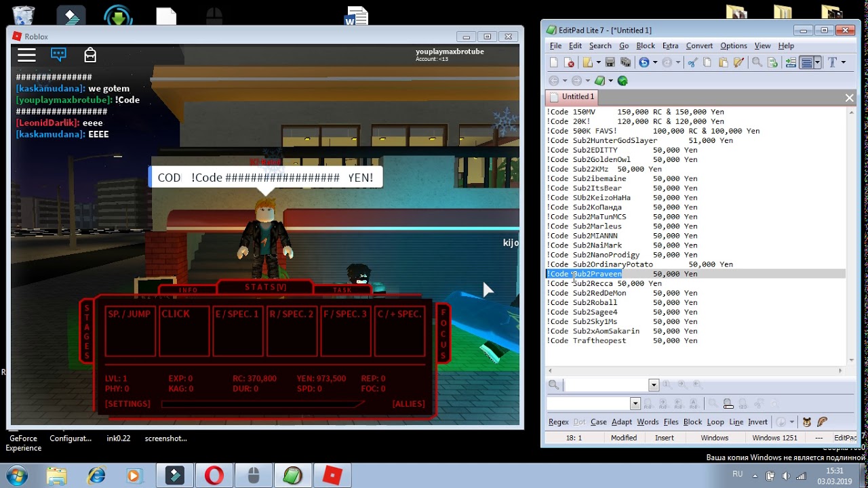Click the search text input field
This screenshot has width=868, height=488.
[x=606, y=385]
